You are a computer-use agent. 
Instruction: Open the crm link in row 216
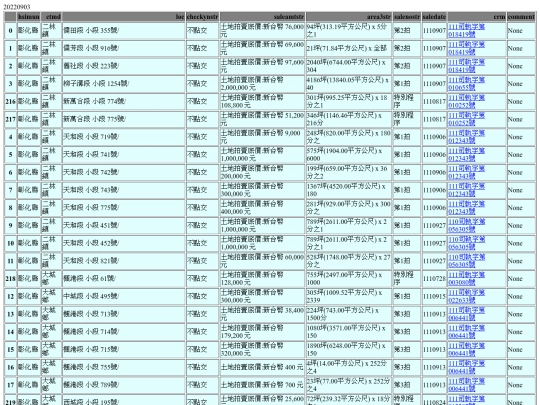click(x=466, y=101)
